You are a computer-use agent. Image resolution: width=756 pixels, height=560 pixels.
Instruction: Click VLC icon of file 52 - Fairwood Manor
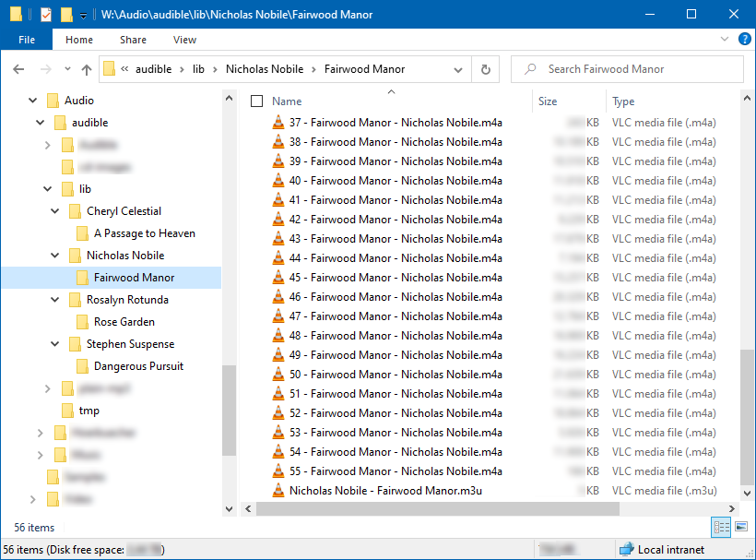click(x=278, y=413)
